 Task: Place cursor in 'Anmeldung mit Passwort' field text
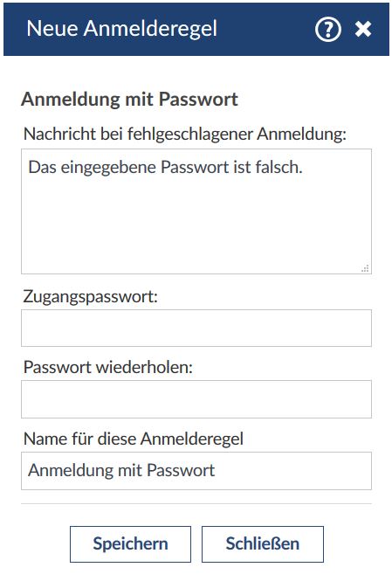121,471
